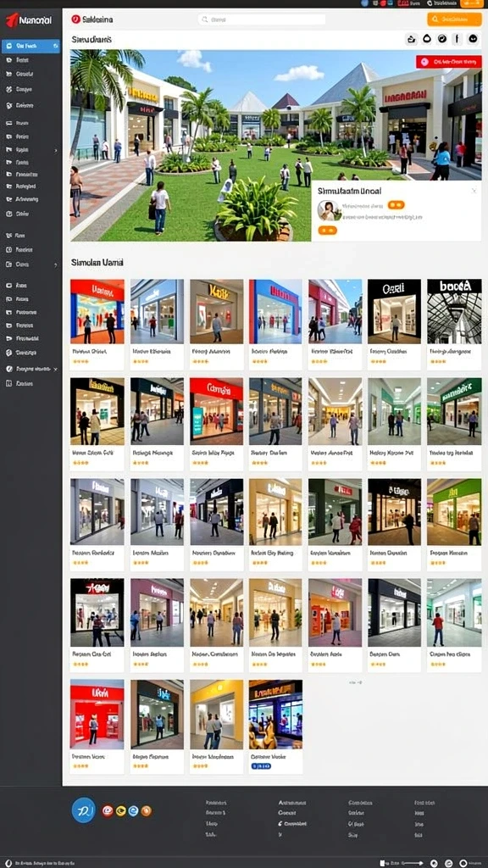The height and width of the screenshot is (868, 488).
Task: Click the compass icon in header row
Action: pyautogui.click(x=441, y=39)
